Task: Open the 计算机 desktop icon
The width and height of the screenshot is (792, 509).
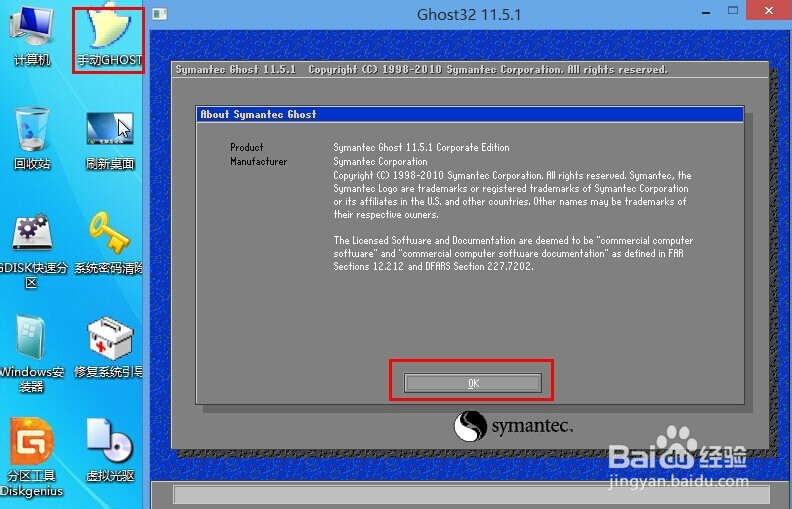Action: point(32,34)
